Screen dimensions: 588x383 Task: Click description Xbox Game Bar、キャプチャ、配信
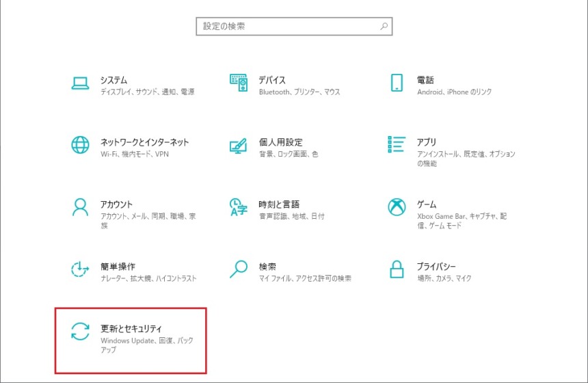click(462, 221)
